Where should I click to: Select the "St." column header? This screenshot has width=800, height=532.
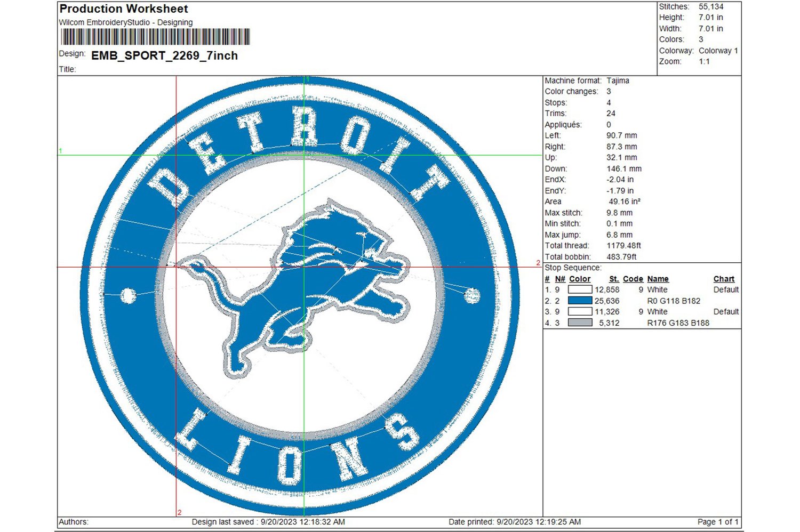point(614,279)
